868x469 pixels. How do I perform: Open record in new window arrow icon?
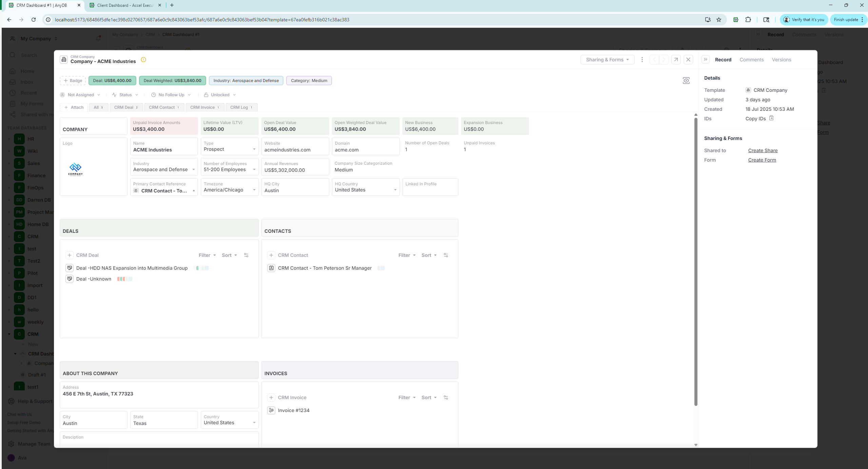(676, 60)
